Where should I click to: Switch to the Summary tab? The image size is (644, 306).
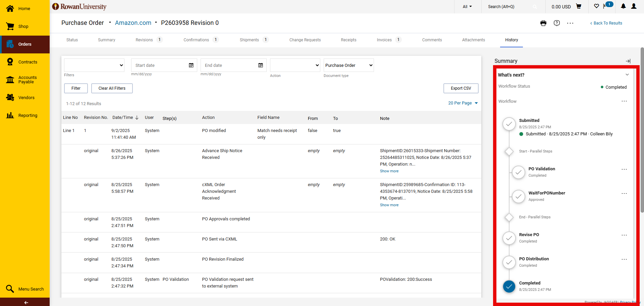107,40
